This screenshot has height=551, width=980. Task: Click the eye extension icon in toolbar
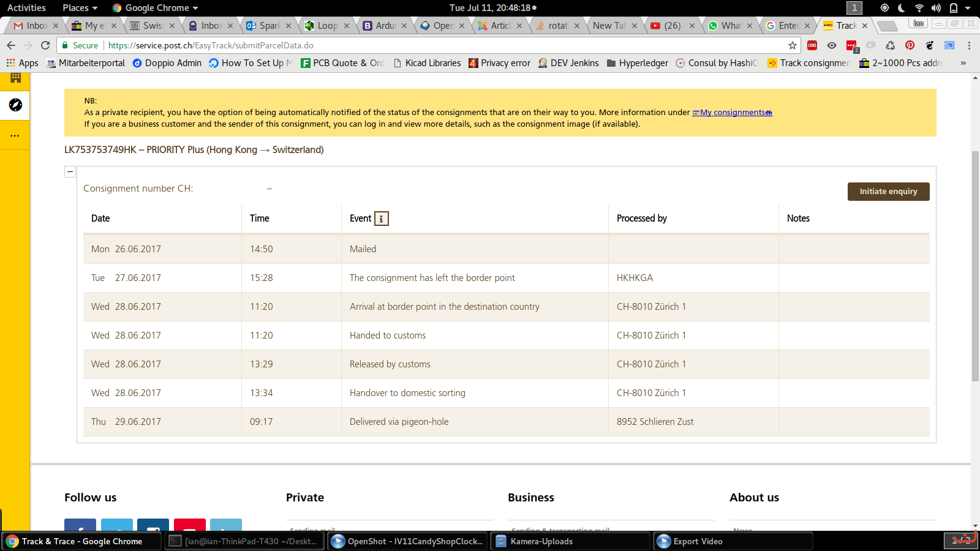coord(831,45)
